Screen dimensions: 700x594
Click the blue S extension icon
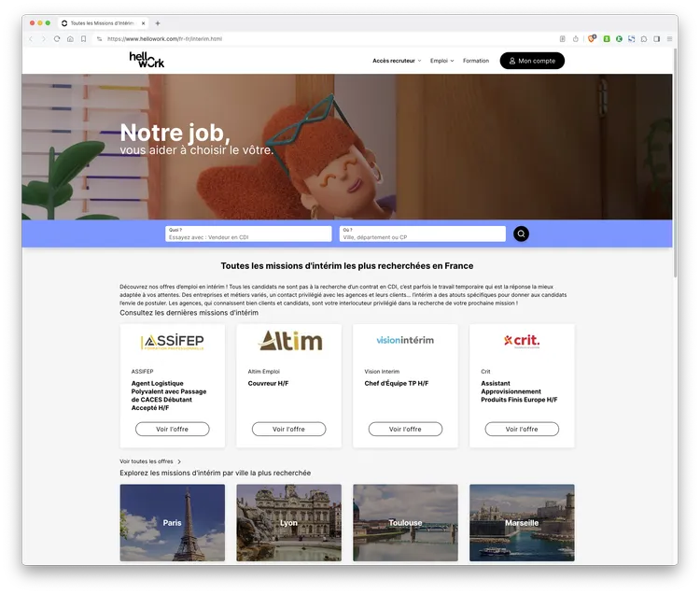(x=631, y=39)
